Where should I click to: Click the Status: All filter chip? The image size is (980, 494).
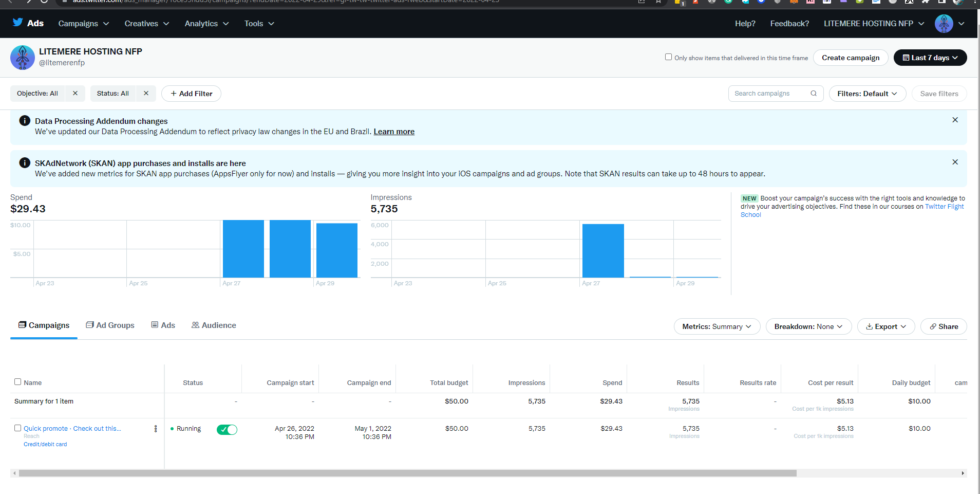[x=113, y=93]
